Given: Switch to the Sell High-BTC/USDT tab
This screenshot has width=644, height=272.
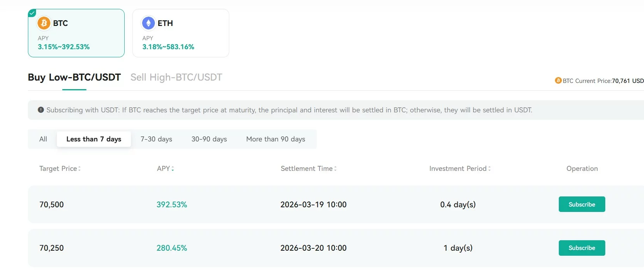Looking at the screenshot, I should [x=176, y=77].
